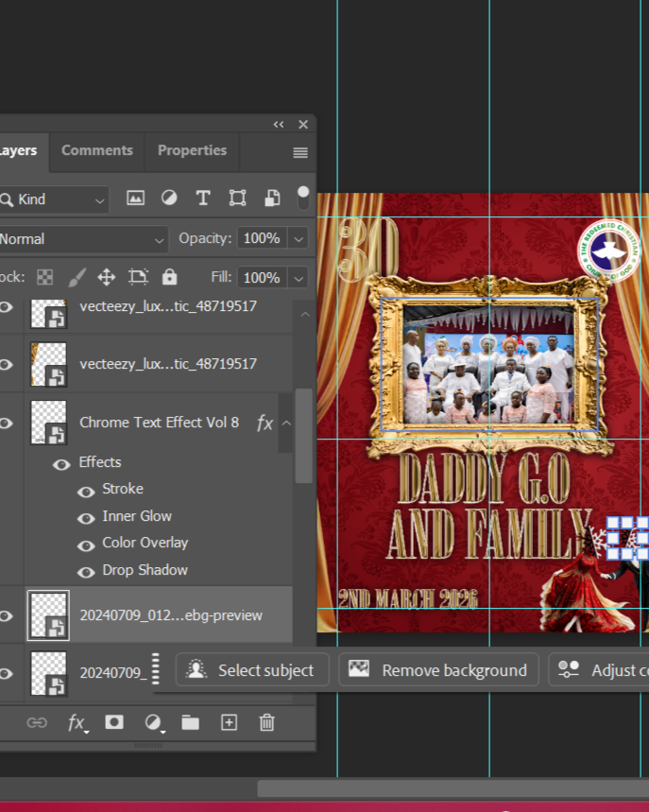The height and width of the screenshot is (812, 649).
Task: Filter layers by smart objects icon
Action: (272, 199)
